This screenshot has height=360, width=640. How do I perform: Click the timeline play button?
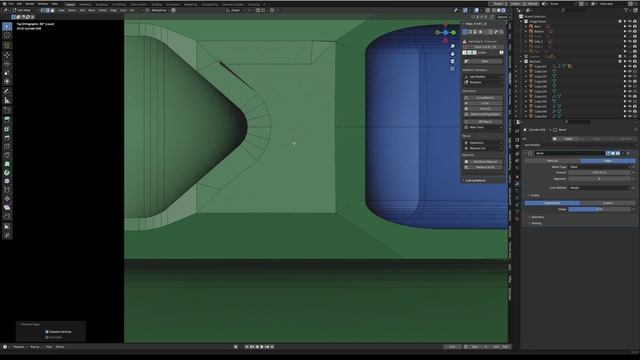tap(262, 347)
